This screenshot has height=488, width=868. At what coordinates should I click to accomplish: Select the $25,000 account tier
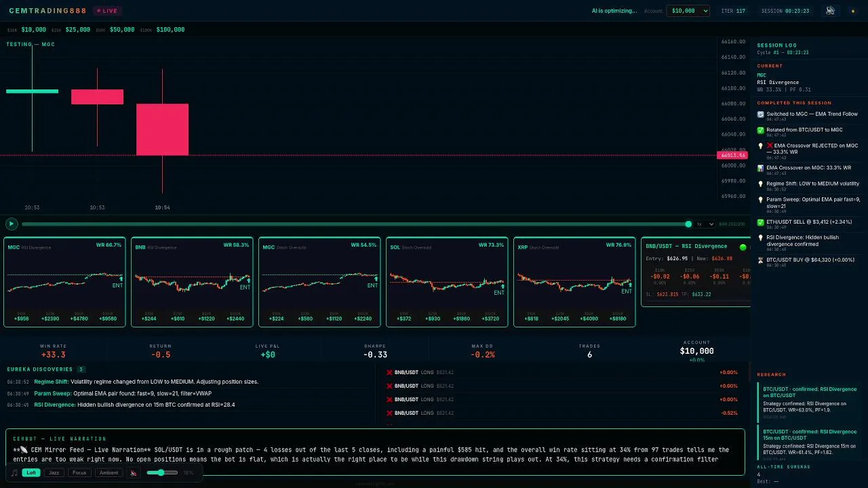coord(77,30)
